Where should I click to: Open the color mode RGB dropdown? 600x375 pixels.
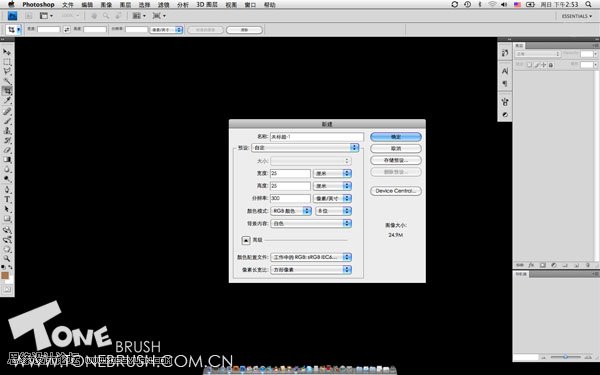pos(291,211)
